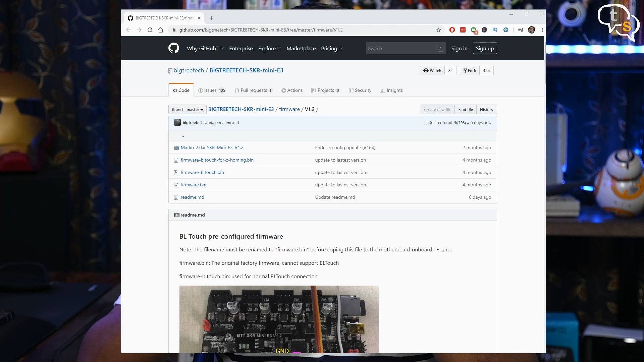Screen dimensions: 644x362
Task: Bookmark this page with the star icon
Action: [x=438, y=30]
